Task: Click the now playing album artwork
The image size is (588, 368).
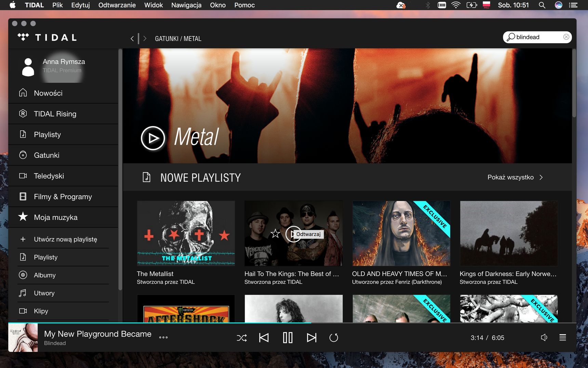Action: coord(23,338)
